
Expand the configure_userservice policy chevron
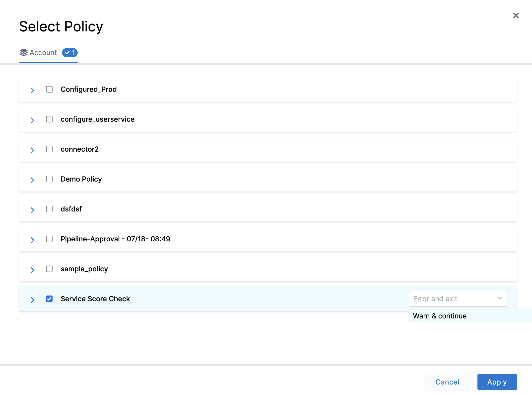click(x=32, y=120)
